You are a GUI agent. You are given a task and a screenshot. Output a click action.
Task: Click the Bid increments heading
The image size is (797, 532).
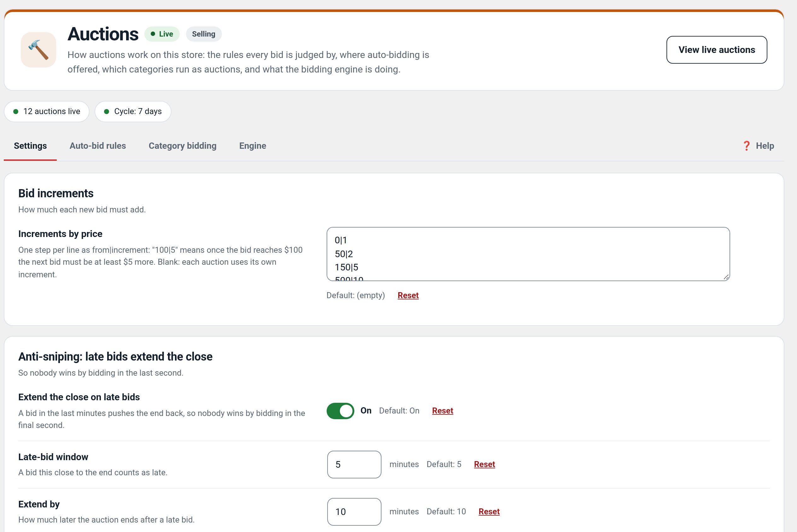pyautogui.click(x=56, y=194)
